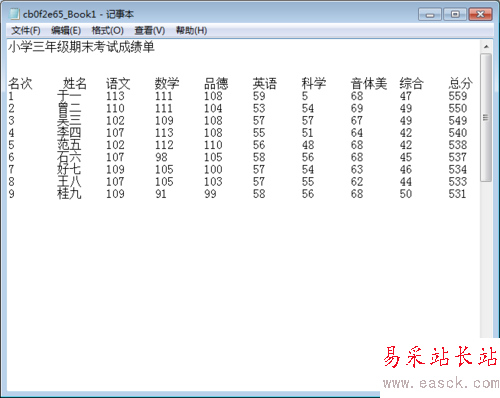
Task: Click total score 531
Action: coord(458,194)
